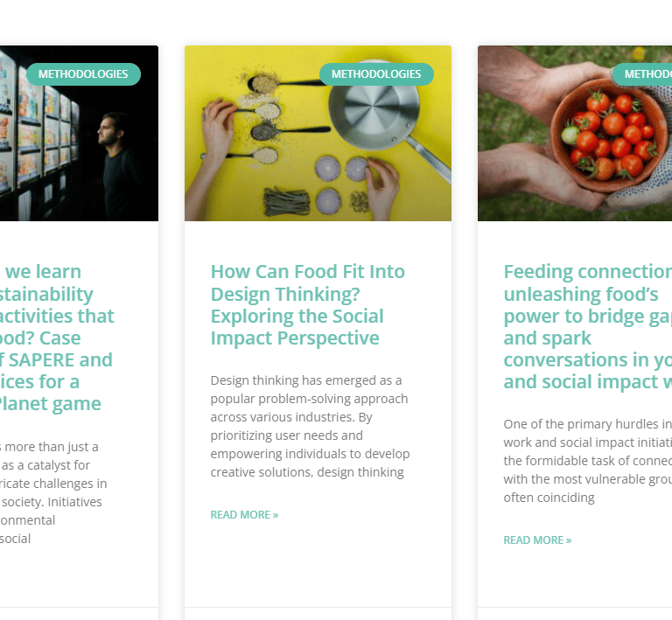Click Read More under the design thinking excerpt

[x=244, y=514]
